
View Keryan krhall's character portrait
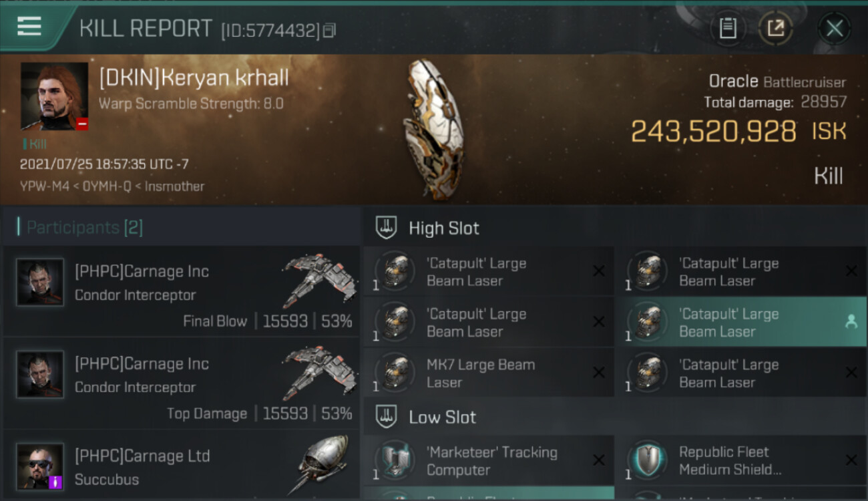[x=55, y=96]
